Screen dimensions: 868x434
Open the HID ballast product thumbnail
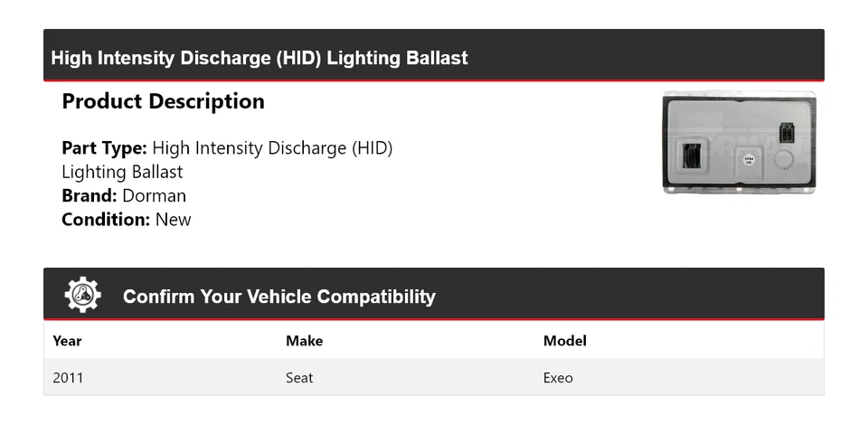click(x=739, y=142)
